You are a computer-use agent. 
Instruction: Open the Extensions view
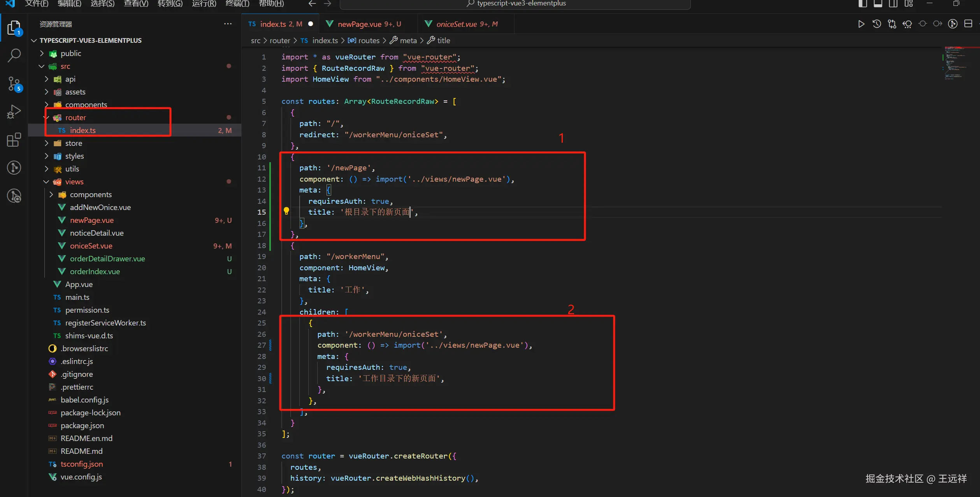coord(14,140)
